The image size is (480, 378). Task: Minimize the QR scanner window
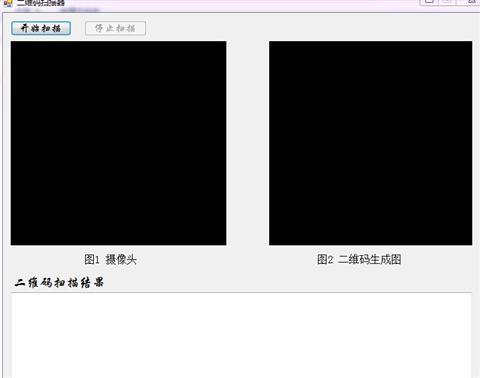pyautogui.click(x=429, y=2)
